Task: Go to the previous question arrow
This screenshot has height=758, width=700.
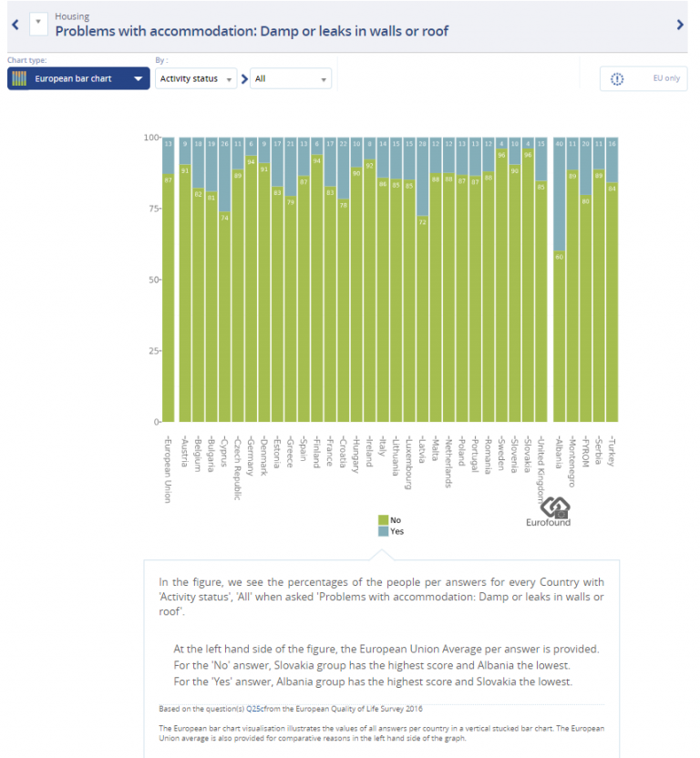Action: tap(15, 25)
